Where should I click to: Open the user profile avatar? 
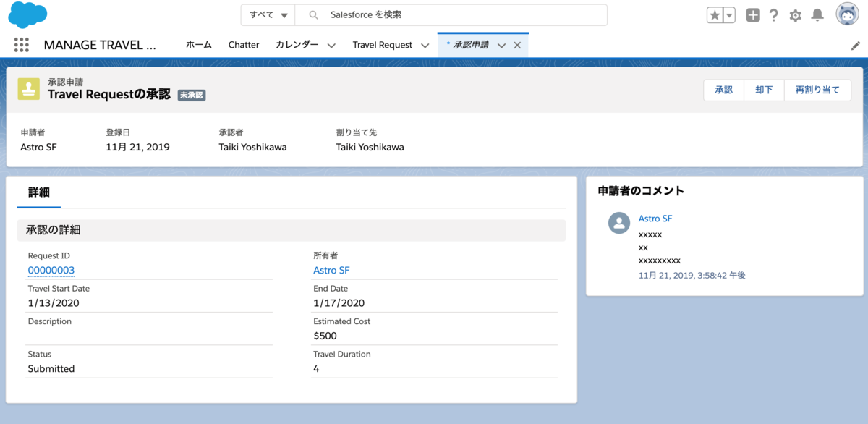pos(847,14)
